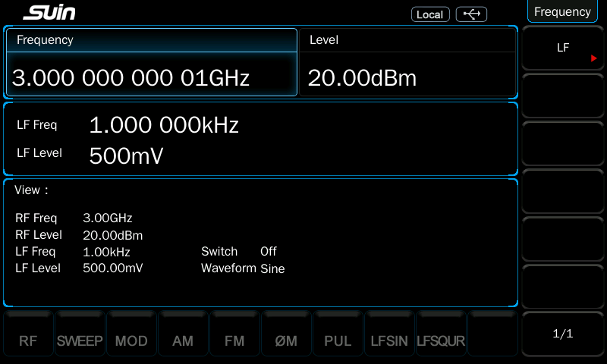
Task: Click the USB connection status icon
Action: (x=471, y=14)
